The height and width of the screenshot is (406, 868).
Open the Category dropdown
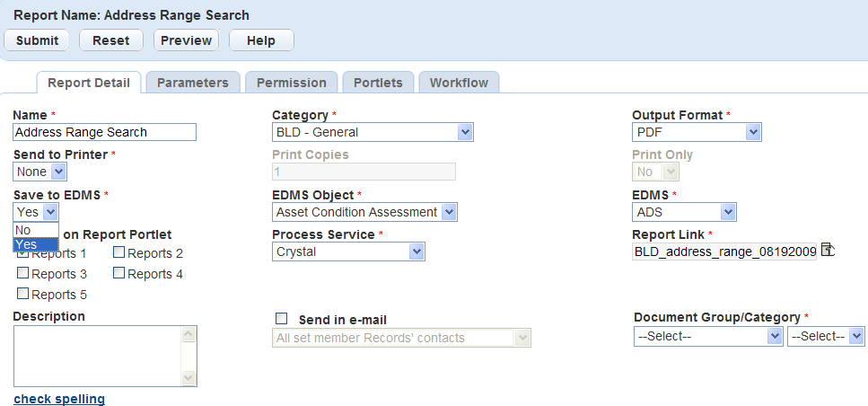pos(373,132)
